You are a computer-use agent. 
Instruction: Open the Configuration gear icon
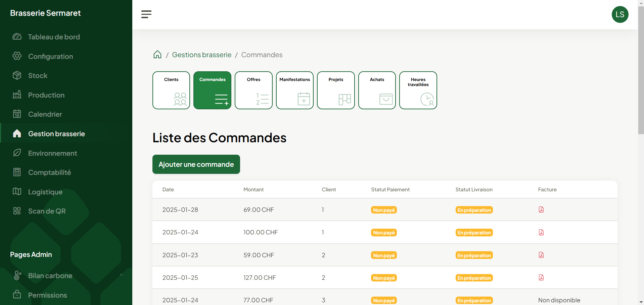pyautogui.click(x=17, y=56)
